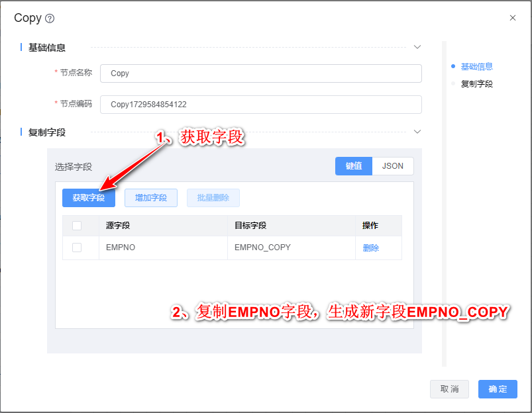Click the help icon next to Copy title
The width and height of the screenshot is (532, 413).
tap(50, 19)
